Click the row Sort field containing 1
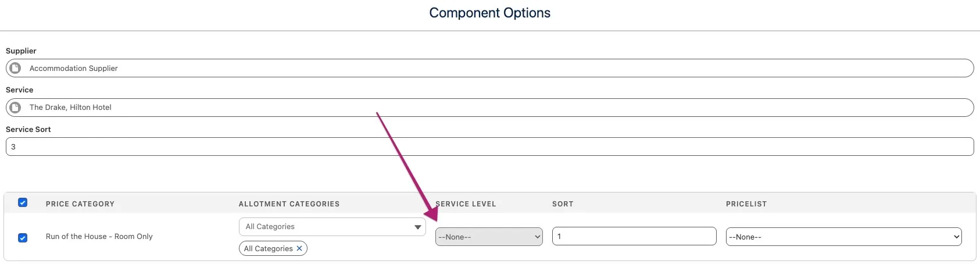980x264 pixels. (x=634, y=236)
